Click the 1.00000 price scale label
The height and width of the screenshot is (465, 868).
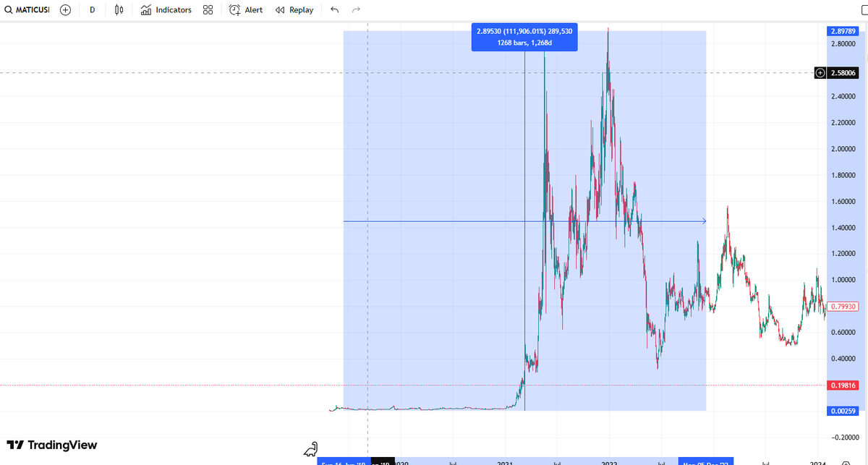843,280
